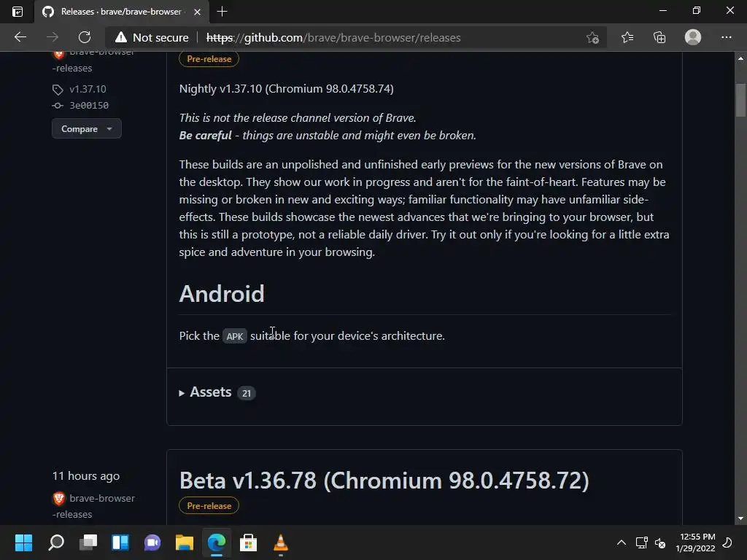Show hidden system tray icons
Image resolution: width=747 pixels, height=560 pixels.
tap(622, 542)
